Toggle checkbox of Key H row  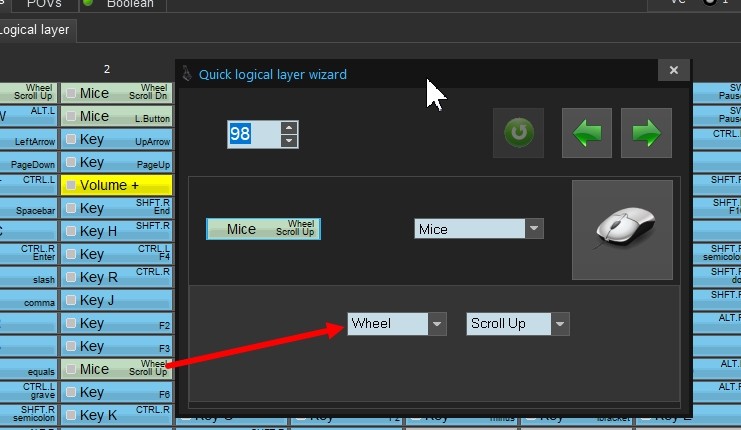[71, 231]
